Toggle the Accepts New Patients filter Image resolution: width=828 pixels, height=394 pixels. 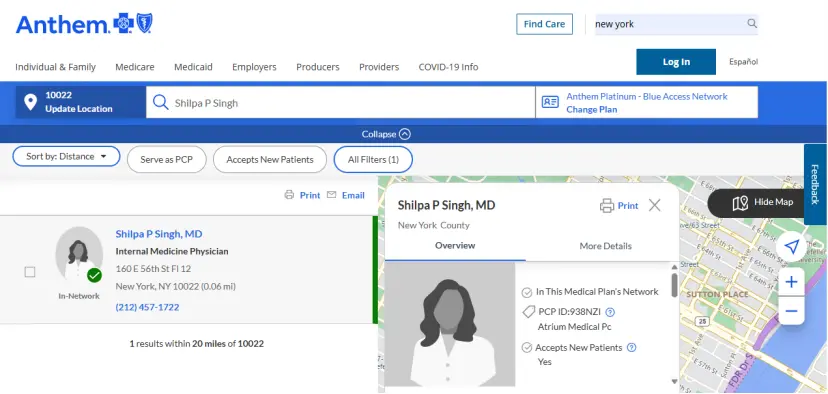[270, 160]
